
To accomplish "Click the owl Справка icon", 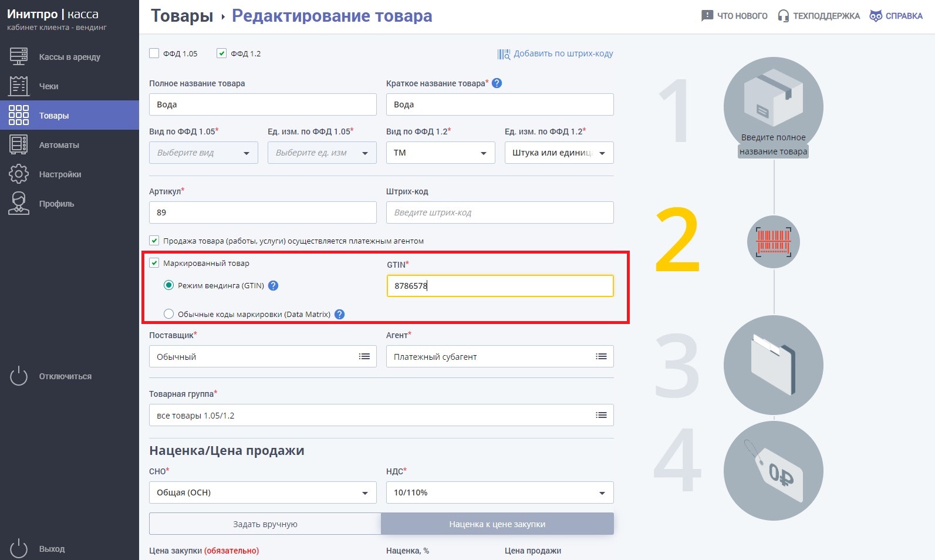I will (876, 16).
